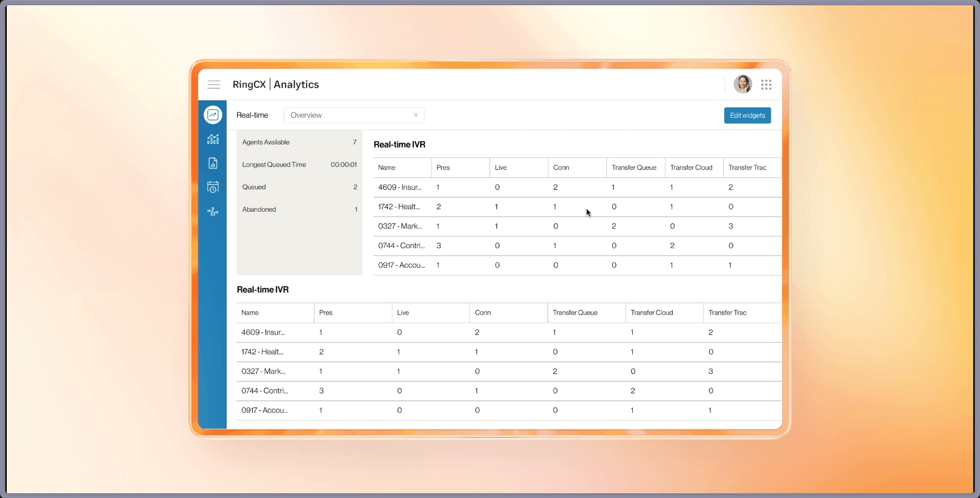Select 0917 - Accou... row in lower table
The width and height of the screenshot is (980, 498).
[x=509, y=410]
